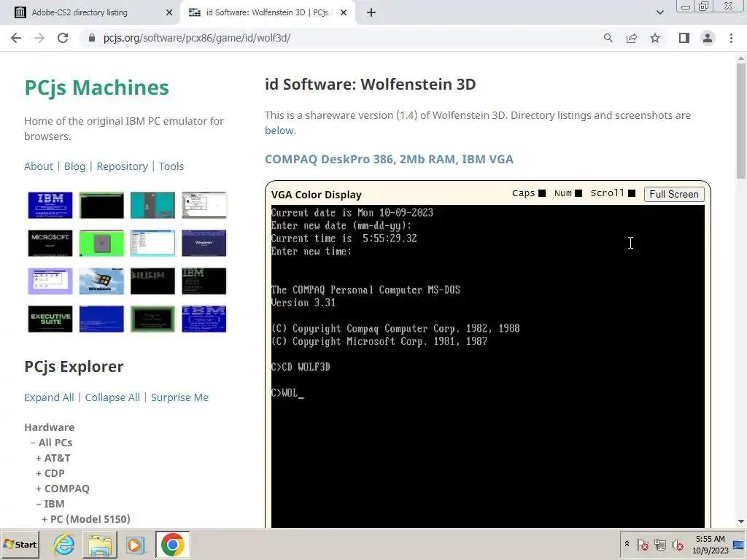Open File Explorer from taskbar
Screen dimensions: 747x560
[x=100, y=544]
